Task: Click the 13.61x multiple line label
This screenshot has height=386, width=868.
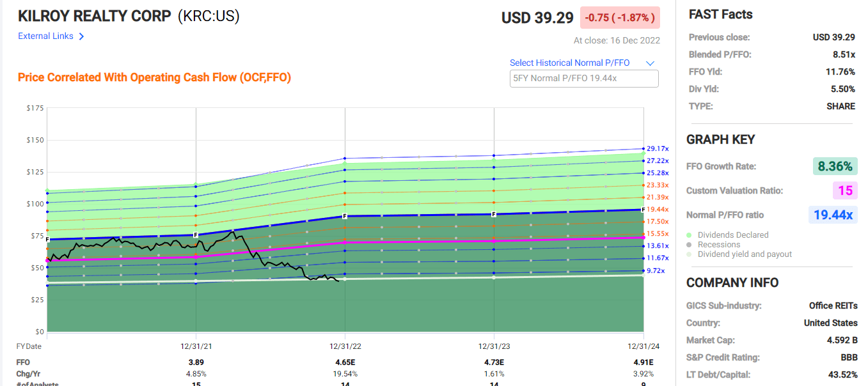Action: (x=658, y=246)
